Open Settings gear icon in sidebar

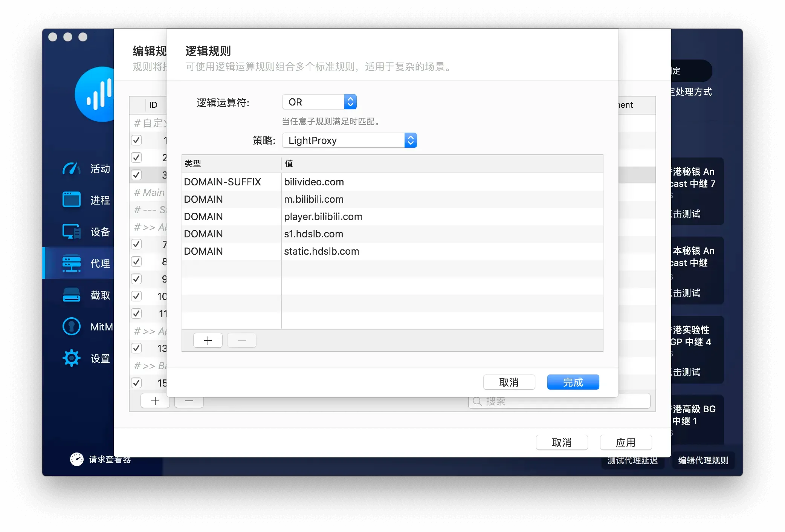point(72,358)
